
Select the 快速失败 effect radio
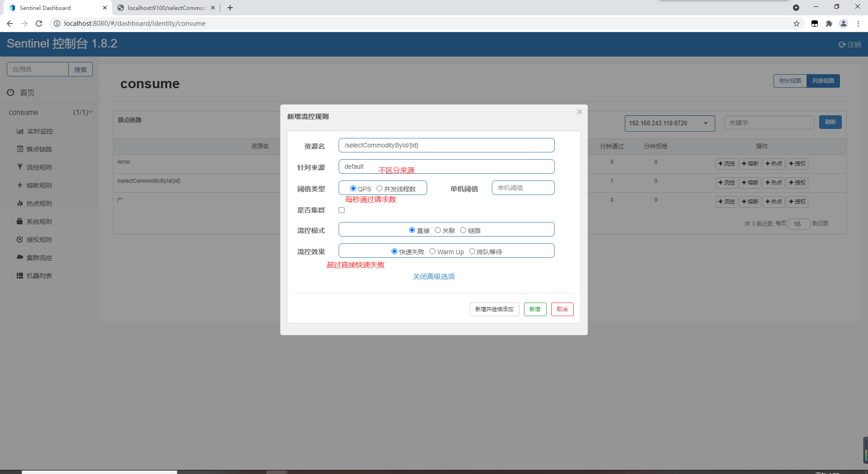pyautogui.click(x=394, y=251)
